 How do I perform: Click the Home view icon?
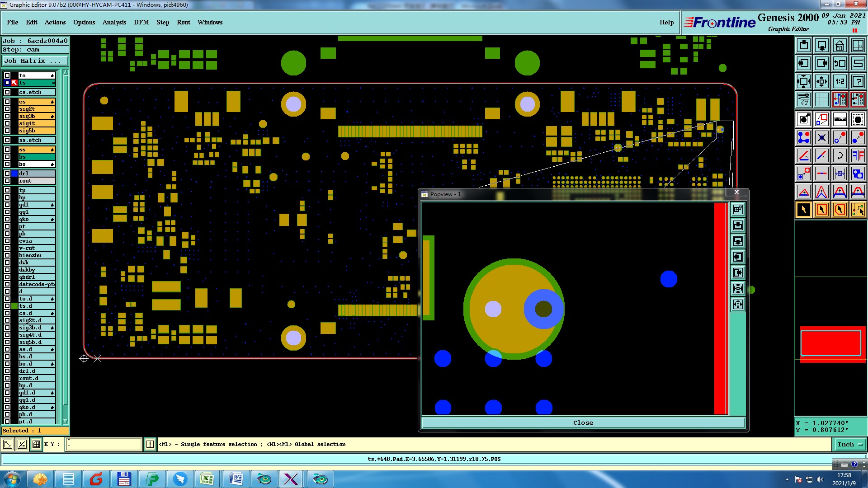pyautogui.click(x=840, y=45)
